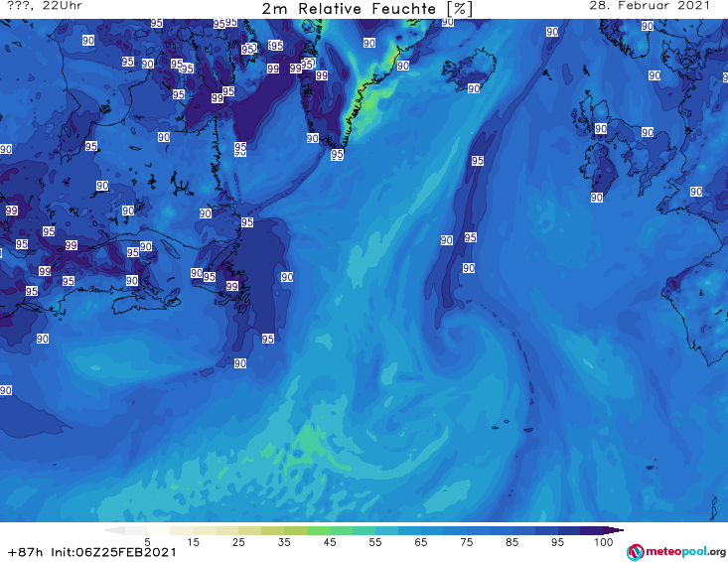Click the '???, 22Uhr' time label
Image resolution: width=728 pixels, height=562 pixels.
pyautogui.click(x=45, y=6)
